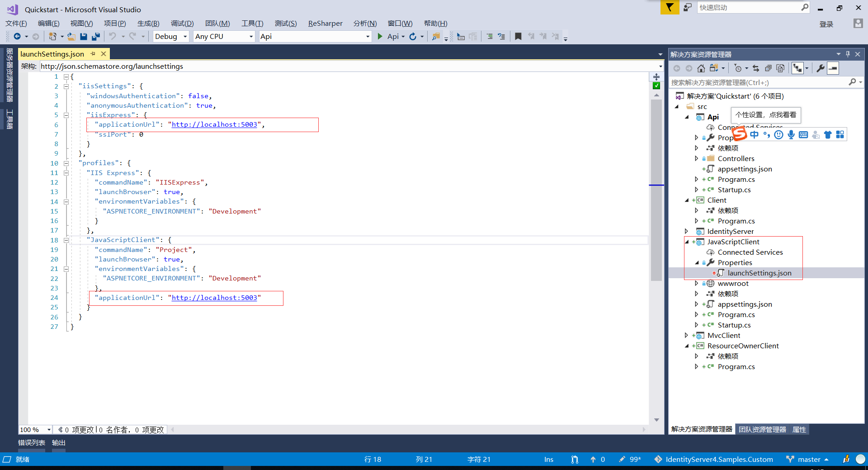Click the 登录 sign-in link
This screenshot has height=470, width=868.
(826, 24)
